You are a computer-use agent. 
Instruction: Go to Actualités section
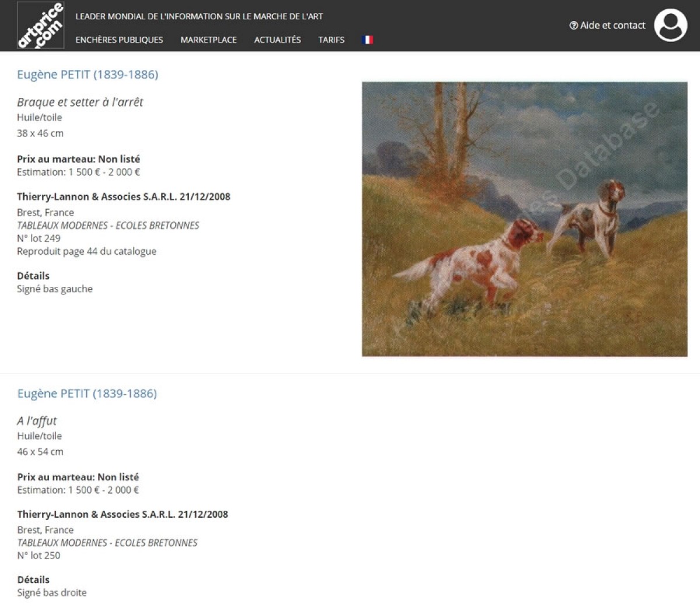click(x=277, y=40)
